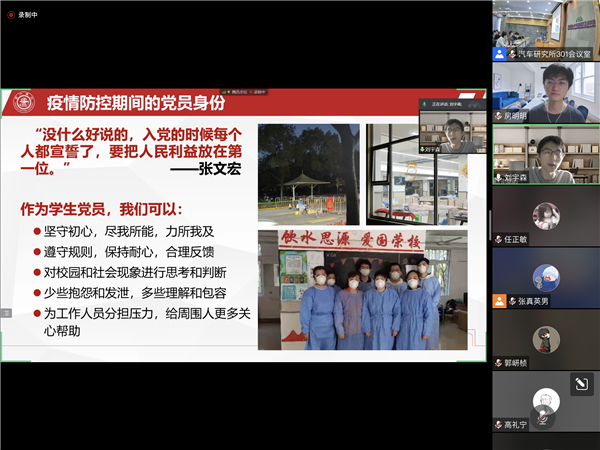The image size is (600, 450).
Task: Click the expand arrow button over the video strip
Action: pyautogui.click(x=581, y=383)
